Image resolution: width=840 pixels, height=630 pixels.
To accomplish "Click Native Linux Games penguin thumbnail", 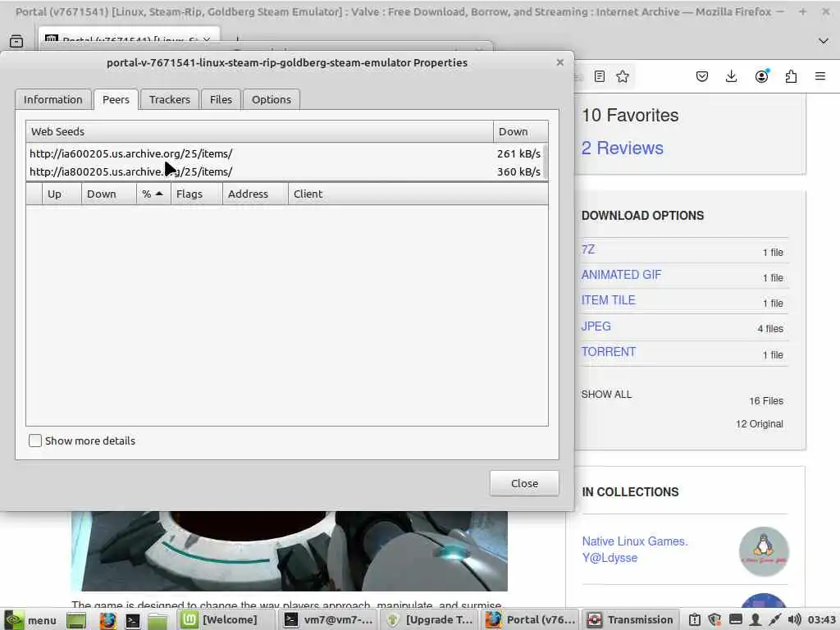I will point(764,552).
